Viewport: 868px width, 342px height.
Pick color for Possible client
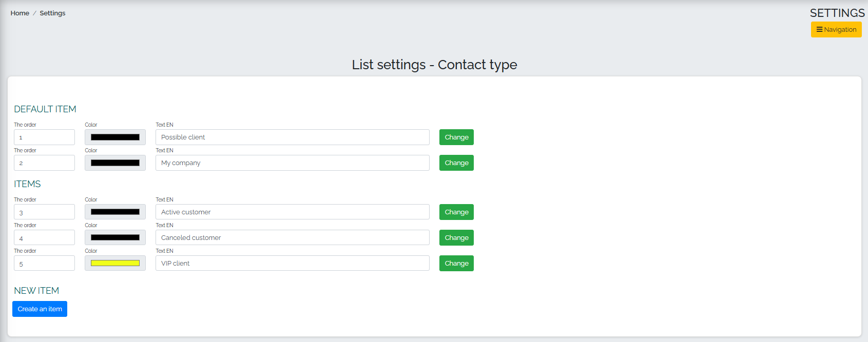pos(115,137)
